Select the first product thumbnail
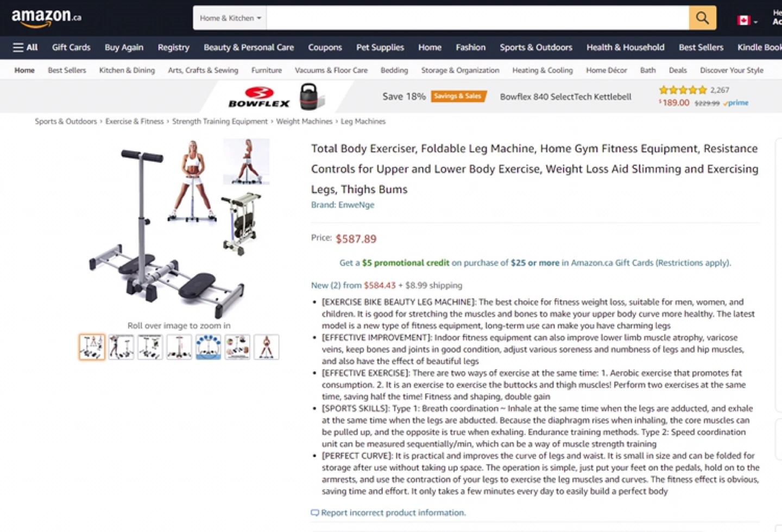The width and height of the screenshot is (782, 532). point(92,347)
